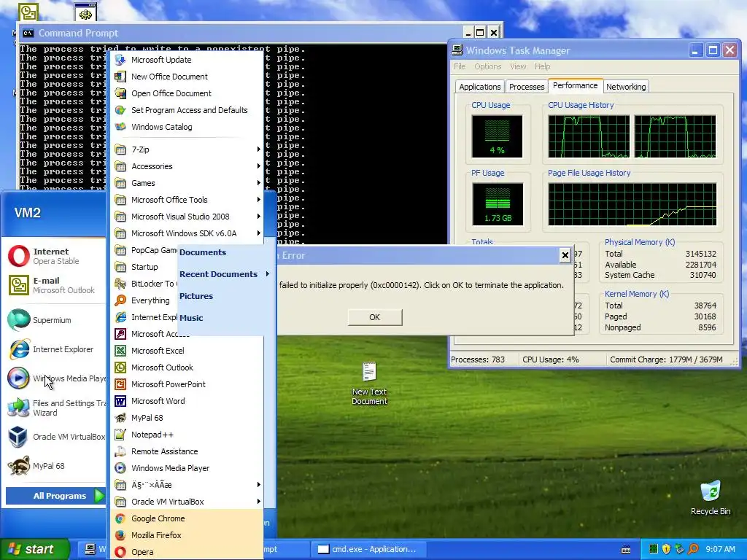Open Pictures from the start menu
Screen dimensions: 747x560
196,296
